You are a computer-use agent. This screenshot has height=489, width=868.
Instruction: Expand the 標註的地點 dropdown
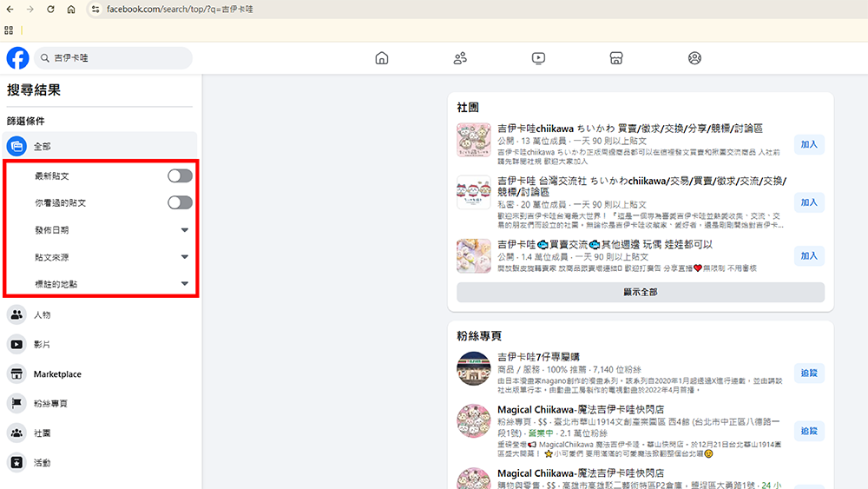[185, 283]
